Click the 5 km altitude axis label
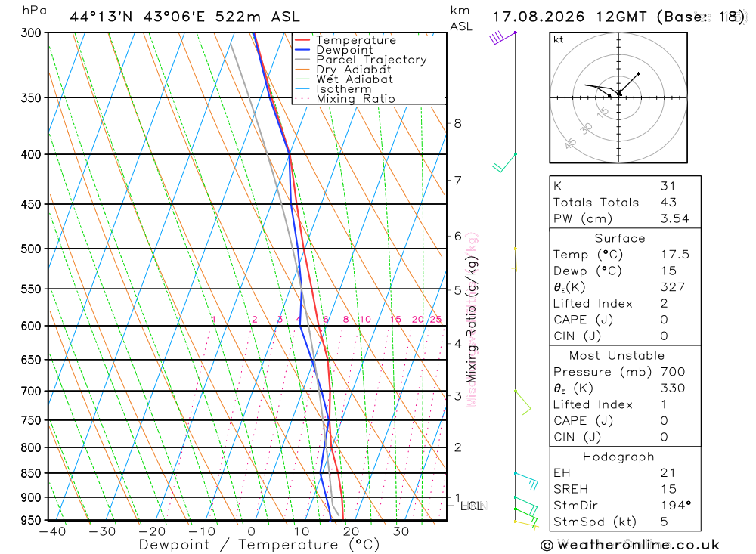 (x=457, y=290)
